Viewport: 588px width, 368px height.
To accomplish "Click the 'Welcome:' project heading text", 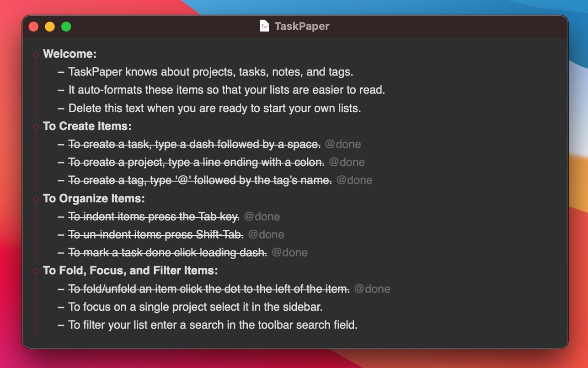I will (x=69, y=54).
